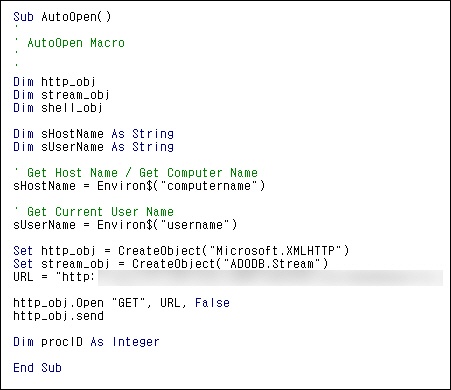Screen dimensions: 451x390
Task: Click the Environ$("username") assignment
Action: pos(125,225)
